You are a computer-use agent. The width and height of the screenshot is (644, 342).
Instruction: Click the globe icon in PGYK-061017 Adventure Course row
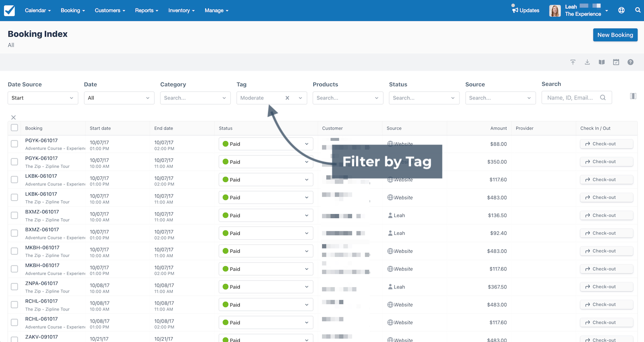pos(390,144)
